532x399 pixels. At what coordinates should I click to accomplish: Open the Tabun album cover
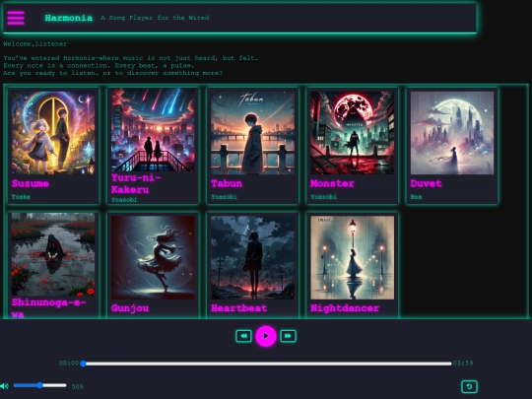[x=253, y=133]
